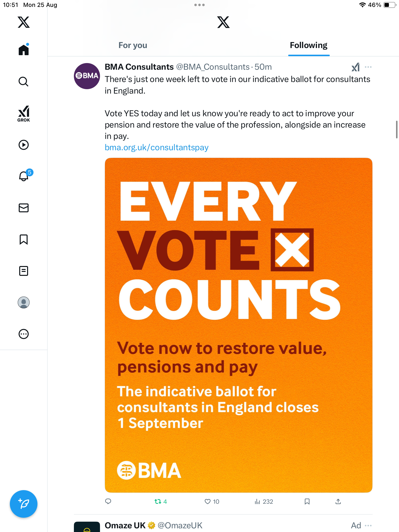This screenshot has width=399, height=532.
Task: Open the search page
Action: coord(24,82)
